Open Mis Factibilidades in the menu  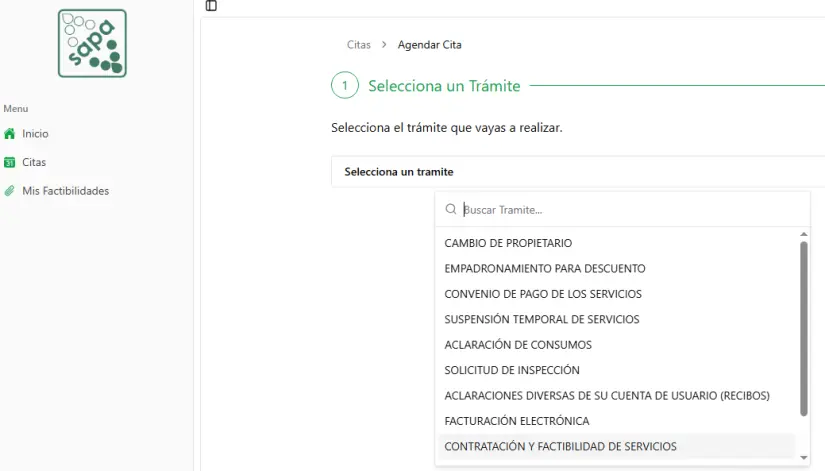66,191
